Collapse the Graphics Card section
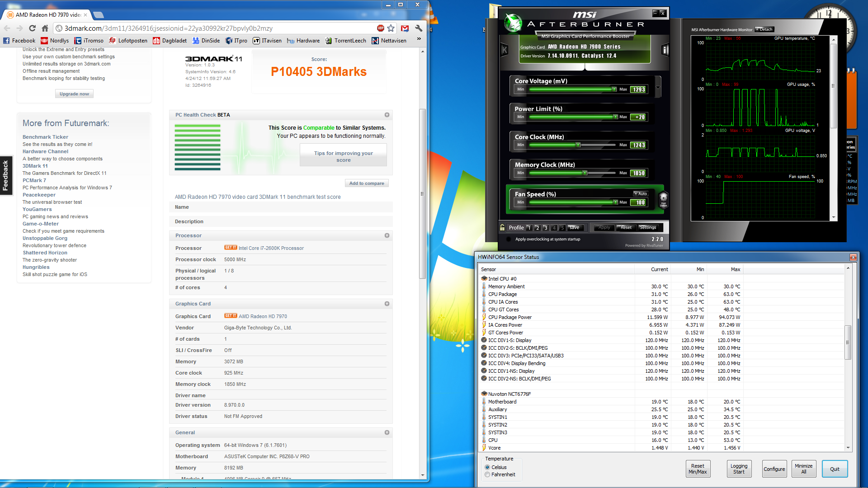This screenshot has height=488, width=868. point(387,304)
